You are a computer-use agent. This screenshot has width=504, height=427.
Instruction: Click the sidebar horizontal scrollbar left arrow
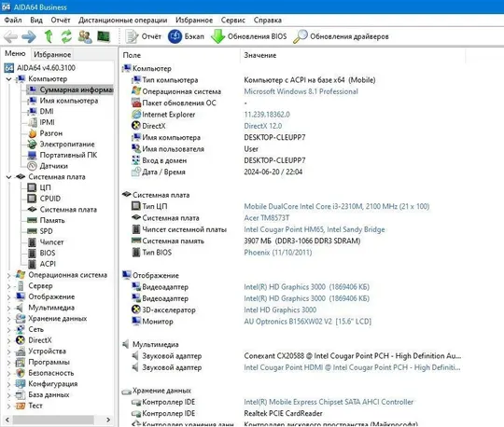coord(7,420)
